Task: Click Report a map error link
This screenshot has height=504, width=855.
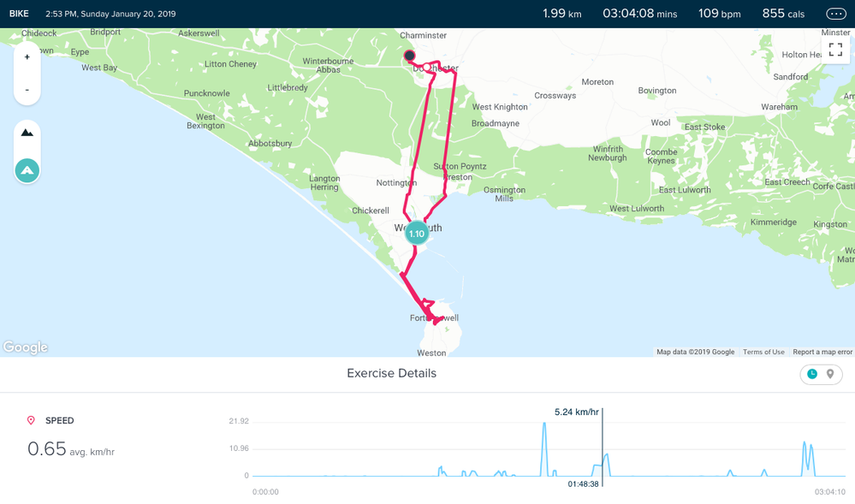Action: [822, 352]
